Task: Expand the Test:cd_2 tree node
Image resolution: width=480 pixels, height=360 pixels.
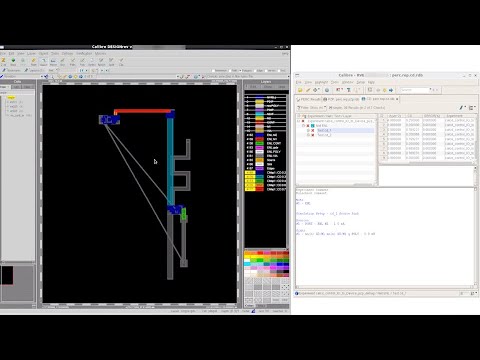Action: pyautogui.click(x=308, y=135)
